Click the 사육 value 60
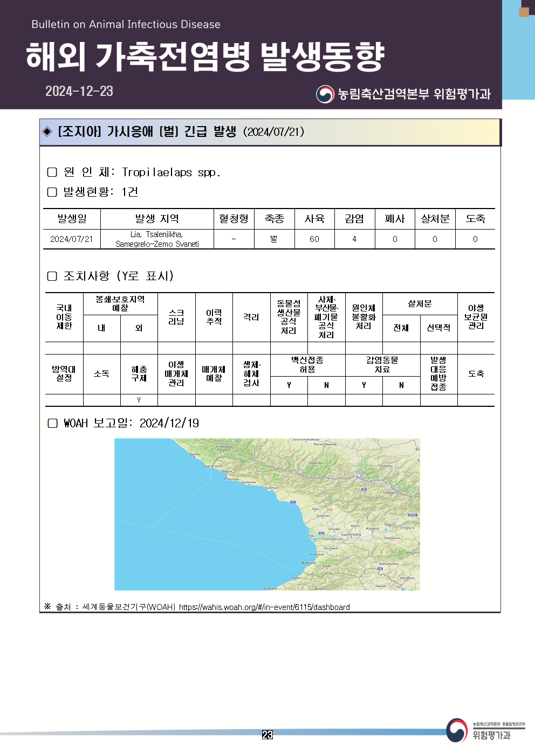The image size is (535, 756). pos(314,239)
